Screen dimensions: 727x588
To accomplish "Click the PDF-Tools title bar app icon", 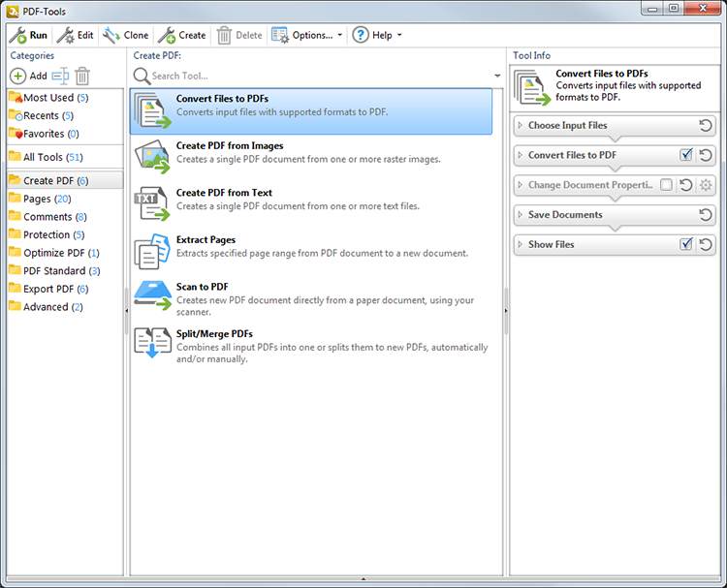I will click(x=13, y=11).
